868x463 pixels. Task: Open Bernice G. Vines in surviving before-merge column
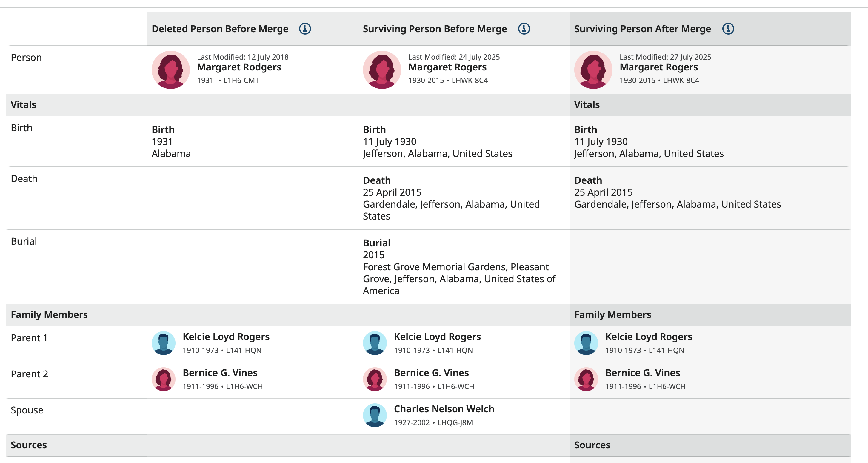(431, 373)
